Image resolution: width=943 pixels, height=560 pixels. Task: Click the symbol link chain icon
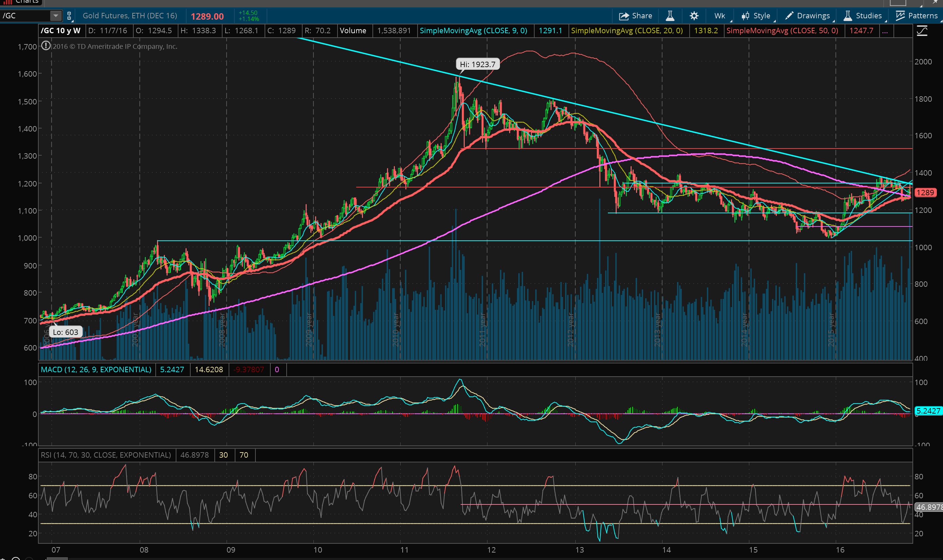click(69, 16)
